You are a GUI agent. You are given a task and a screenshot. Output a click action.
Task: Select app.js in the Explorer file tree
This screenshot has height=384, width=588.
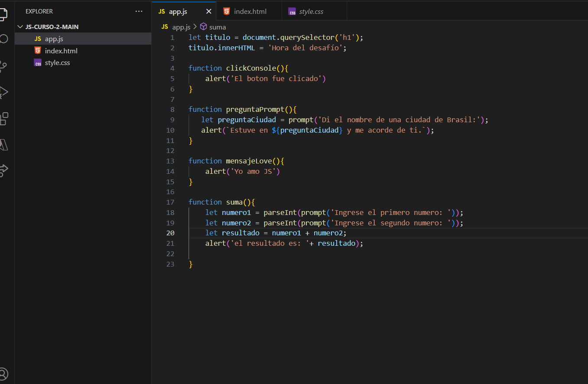pos(83,39)
